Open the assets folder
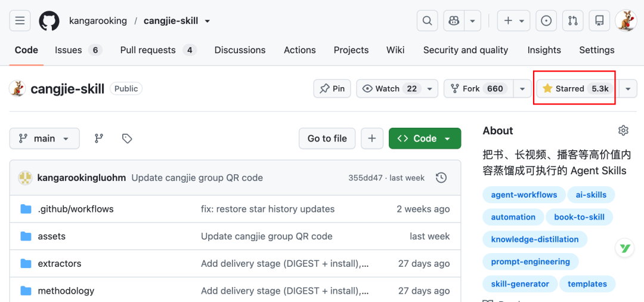 [x=52, y=237]
